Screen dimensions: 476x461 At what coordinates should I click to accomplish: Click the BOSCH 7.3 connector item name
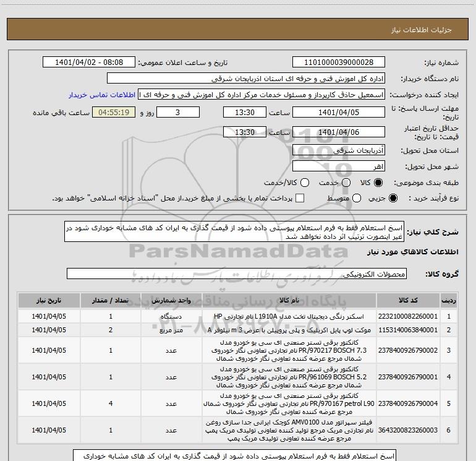point(289,350)
